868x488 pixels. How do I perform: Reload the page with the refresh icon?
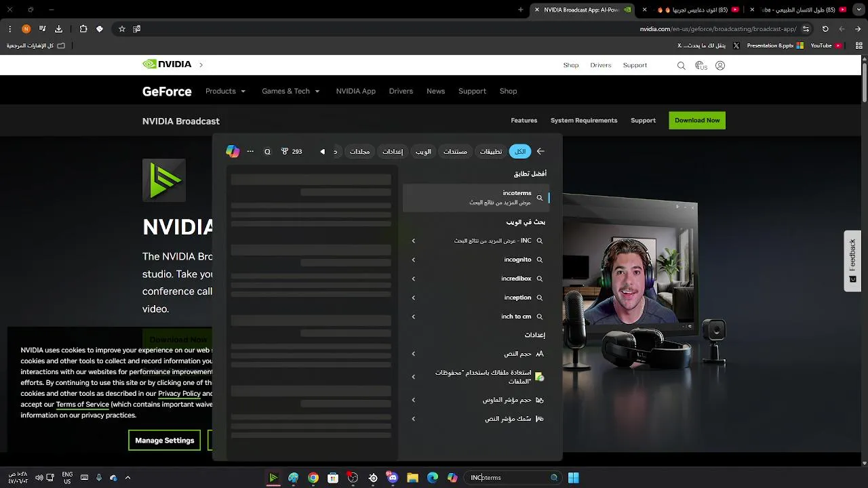point(825,29)
